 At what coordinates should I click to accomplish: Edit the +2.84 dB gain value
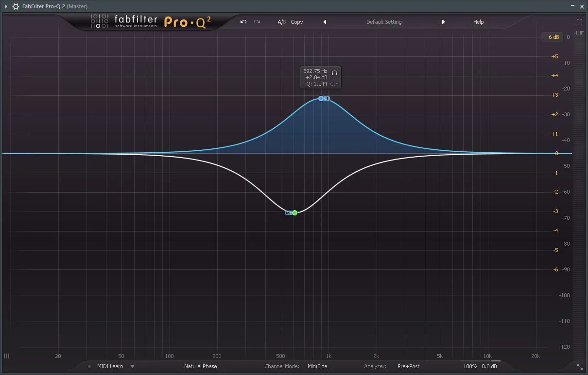pyautogui.click(x=316, y=77)
